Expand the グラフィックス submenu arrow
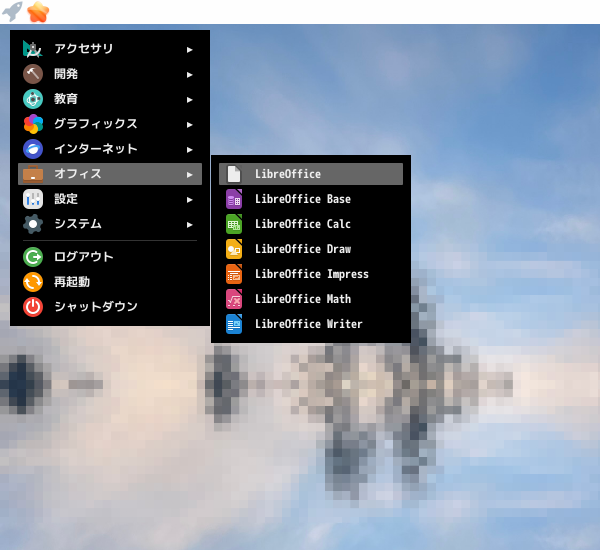 click(x=189, y=125)
